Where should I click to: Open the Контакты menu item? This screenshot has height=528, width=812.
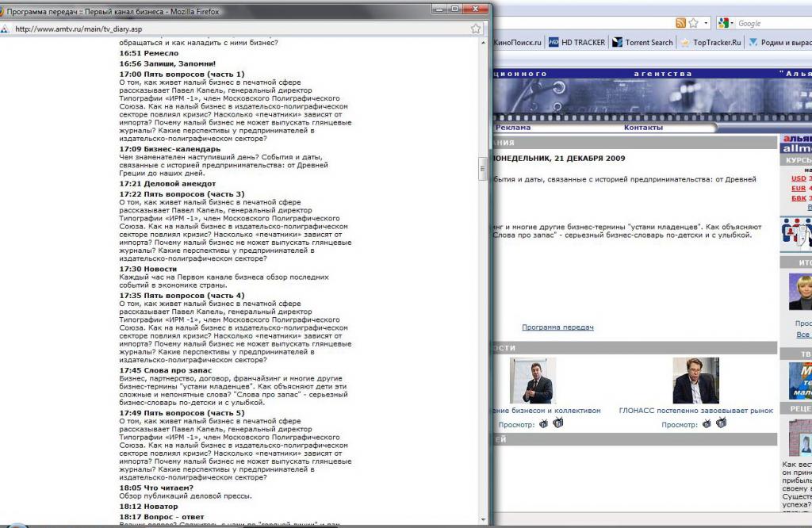pos(642,127)
